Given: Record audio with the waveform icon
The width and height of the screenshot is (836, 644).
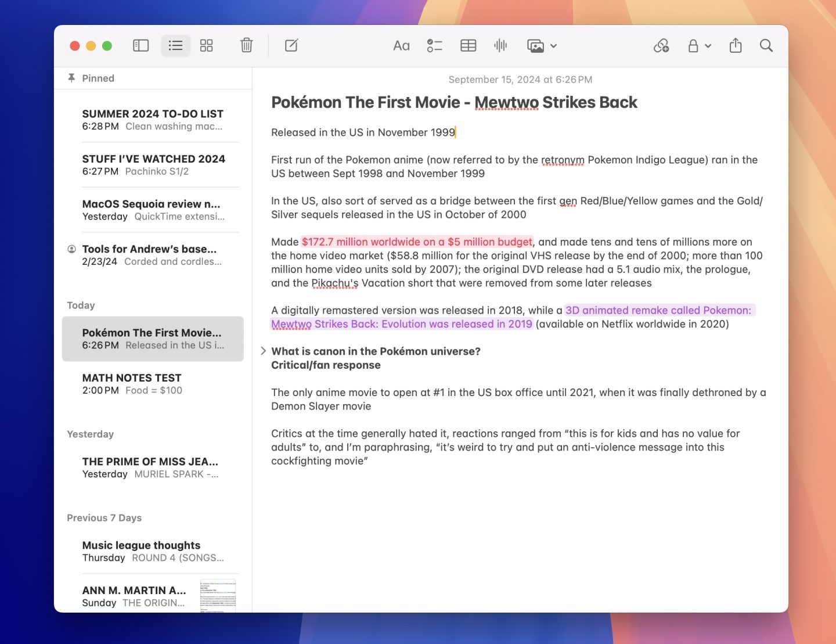Looking at the screenshot, I should (500, 46).
